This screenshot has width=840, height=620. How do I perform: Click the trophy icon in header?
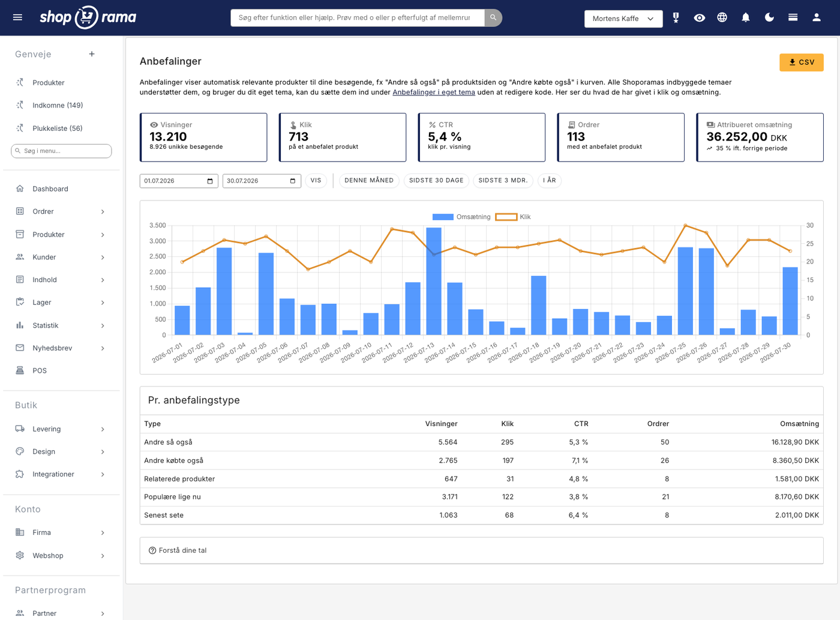point(676,17)
